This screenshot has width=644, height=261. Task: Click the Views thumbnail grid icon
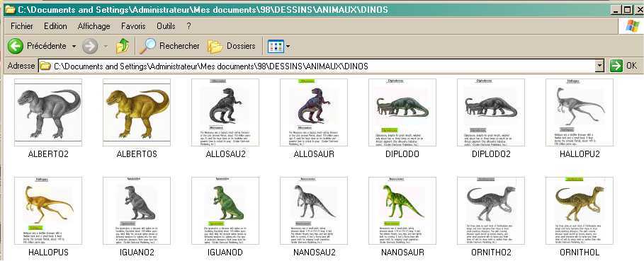tap(276, 46)
